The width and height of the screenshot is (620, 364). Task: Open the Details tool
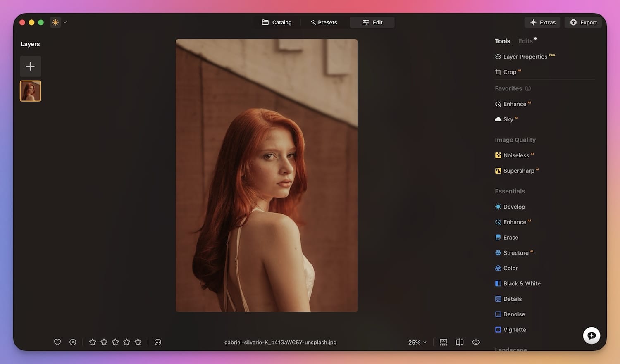point(508,299)
